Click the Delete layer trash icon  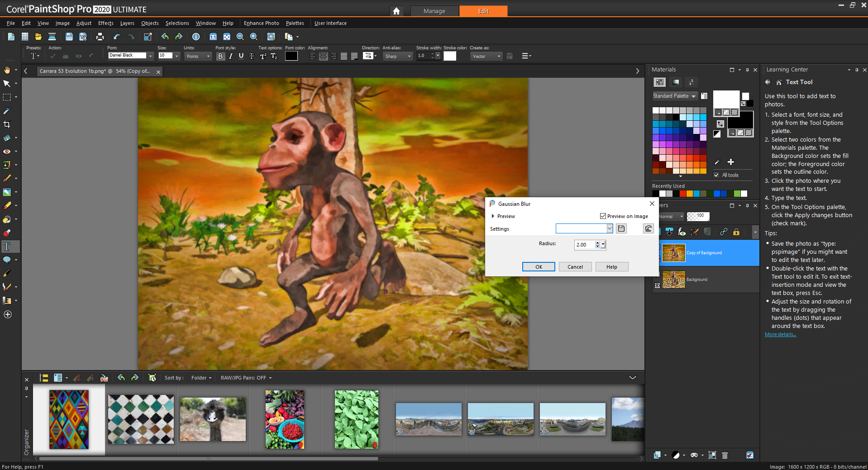pyautogui.click(x=725, y=455)
